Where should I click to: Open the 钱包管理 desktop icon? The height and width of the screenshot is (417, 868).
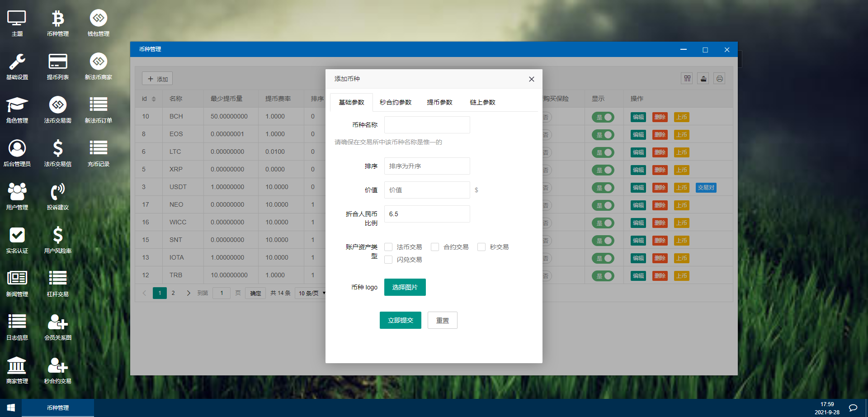coord(99,19)
